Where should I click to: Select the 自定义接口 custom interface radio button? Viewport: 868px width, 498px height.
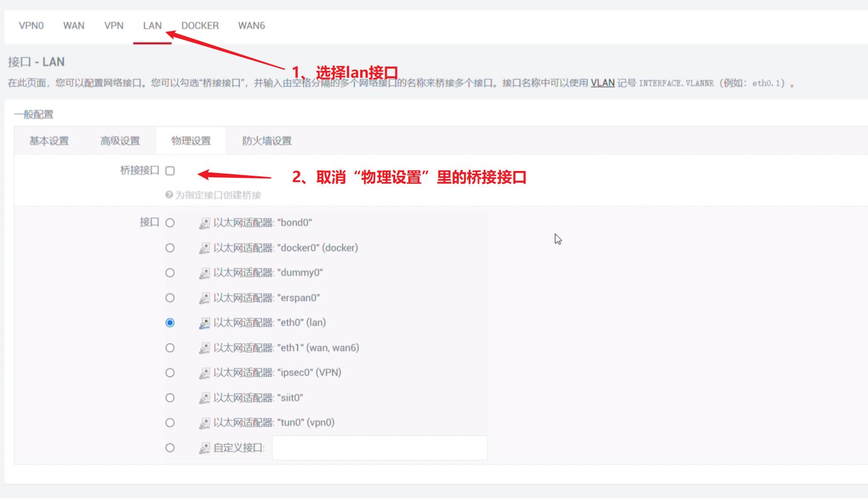click(170, 448)
